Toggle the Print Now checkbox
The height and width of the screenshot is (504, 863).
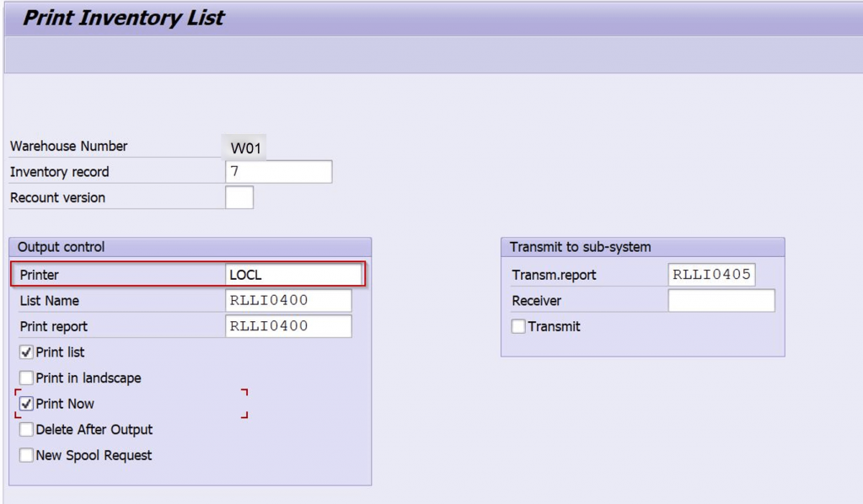[x=26, y=404]
